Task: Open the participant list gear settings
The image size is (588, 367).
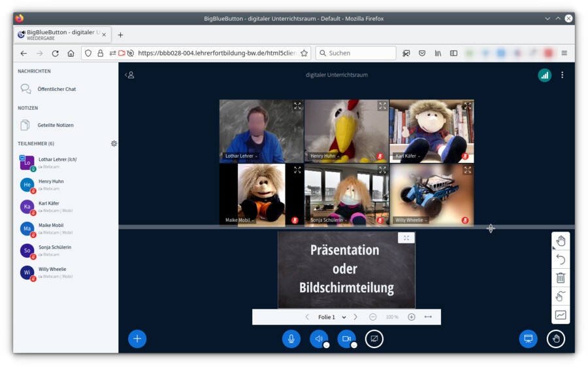Action: click(114, 143)
